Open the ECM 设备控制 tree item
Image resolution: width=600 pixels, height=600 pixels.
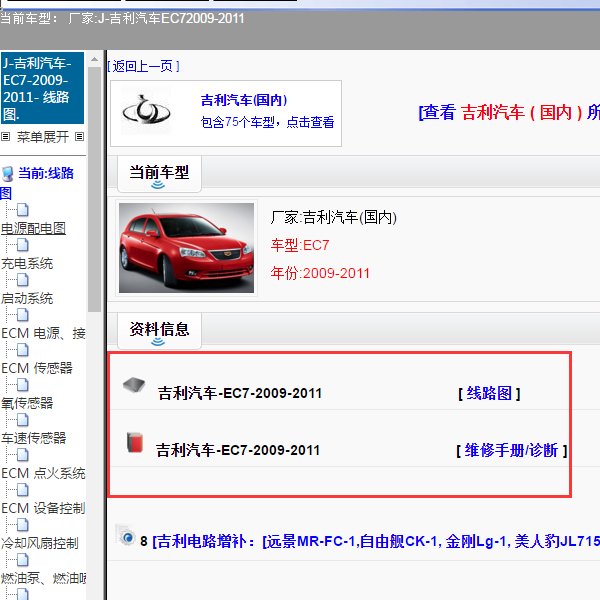[43, 508]
